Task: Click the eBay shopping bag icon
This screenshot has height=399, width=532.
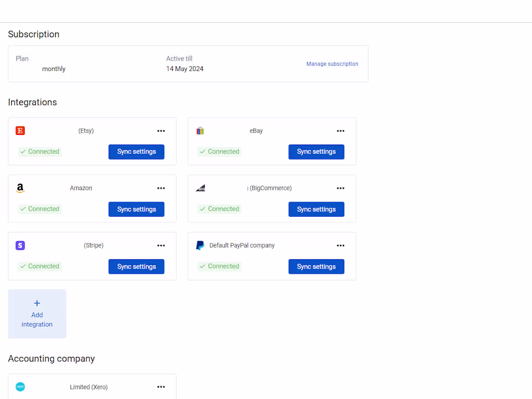Action: tap(200, 131)
